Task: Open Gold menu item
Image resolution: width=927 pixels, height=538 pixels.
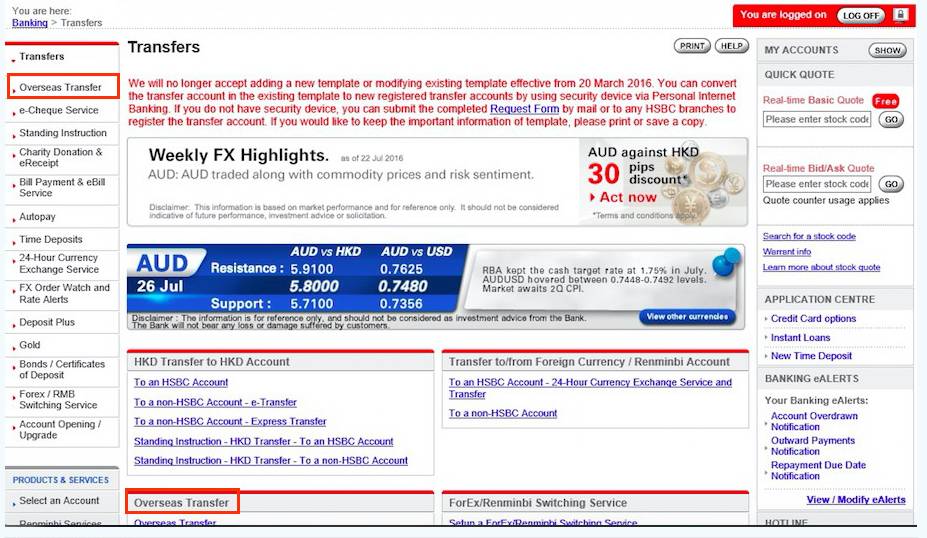Action: coord(30,345)
